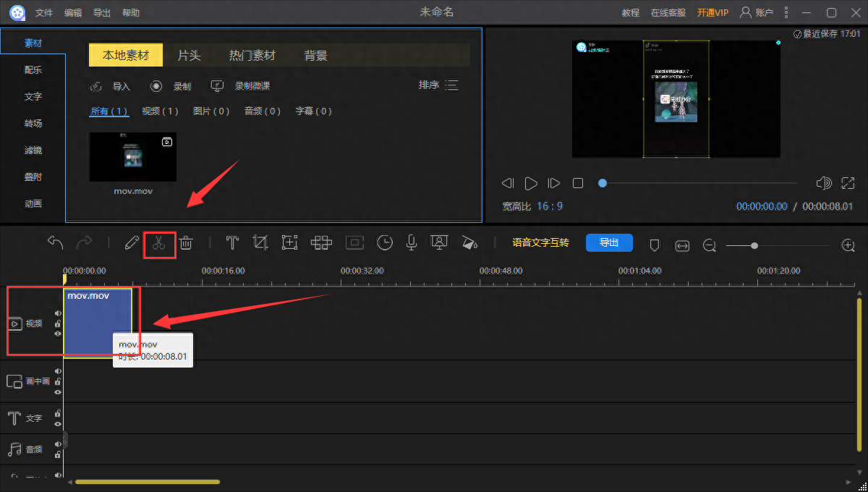
Task: Mute the 视频 track audio
Action: [58, 313]
